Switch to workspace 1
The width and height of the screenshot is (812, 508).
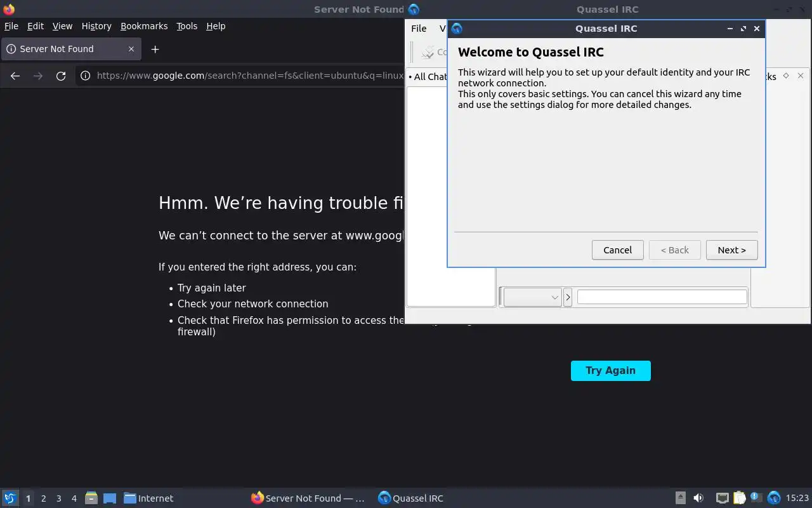(28, 498)
